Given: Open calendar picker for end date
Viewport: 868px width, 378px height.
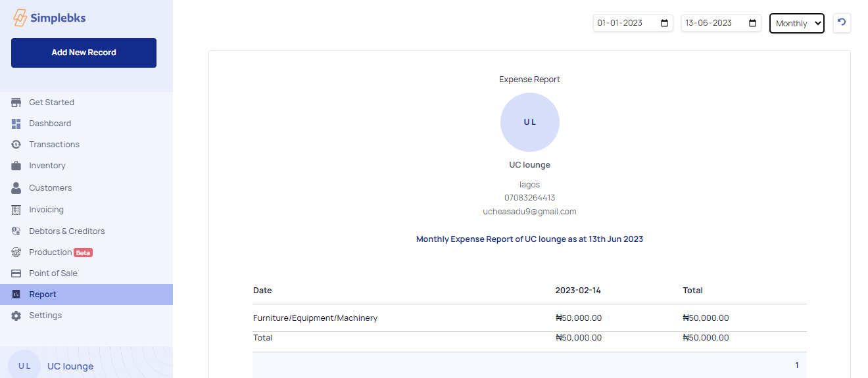Looking at the screenshot, I should (753, 23).
